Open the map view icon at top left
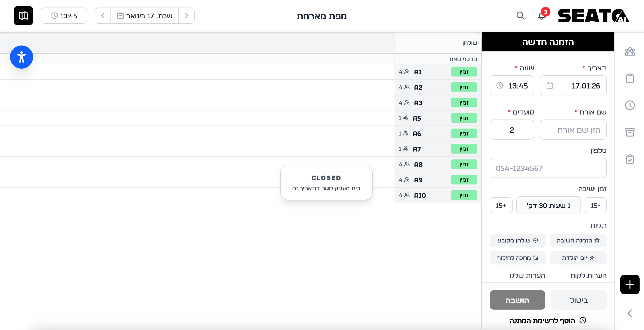 pos(23,16)
